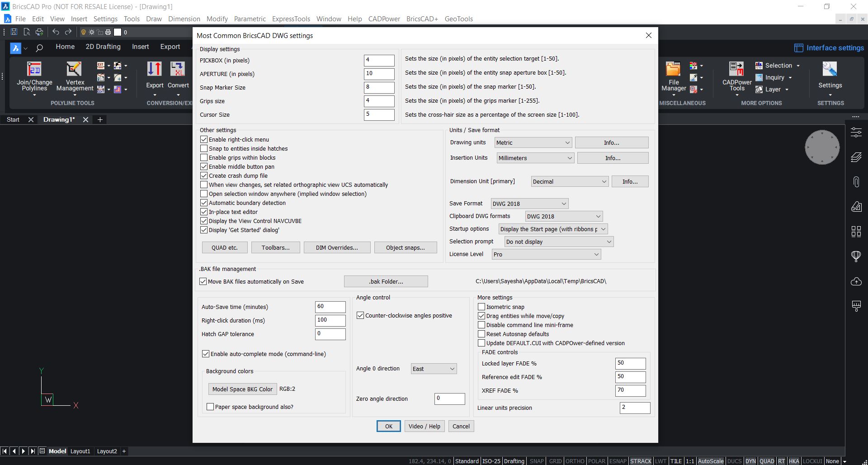Click the layer lightbulb on/off icon
Viewport: 868px width, 465px height.
click(83, 32)
